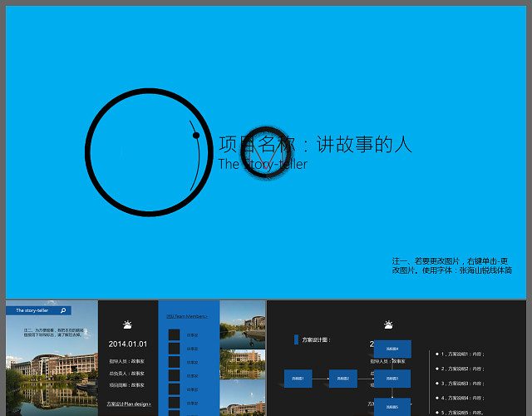Click the cloud-sun icon above 2014.01.01
This screenshot has width=532, height=416.
click(127, 324)
